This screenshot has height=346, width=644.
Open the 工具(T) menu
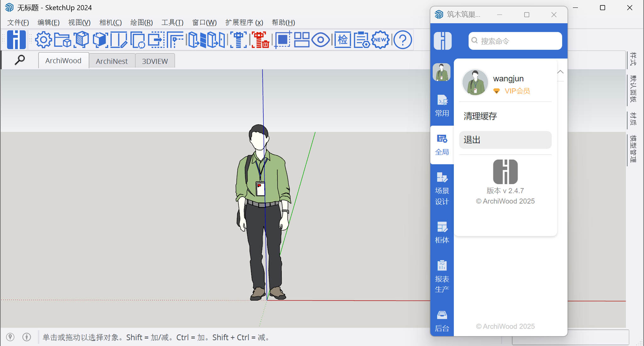click(172, 22)
